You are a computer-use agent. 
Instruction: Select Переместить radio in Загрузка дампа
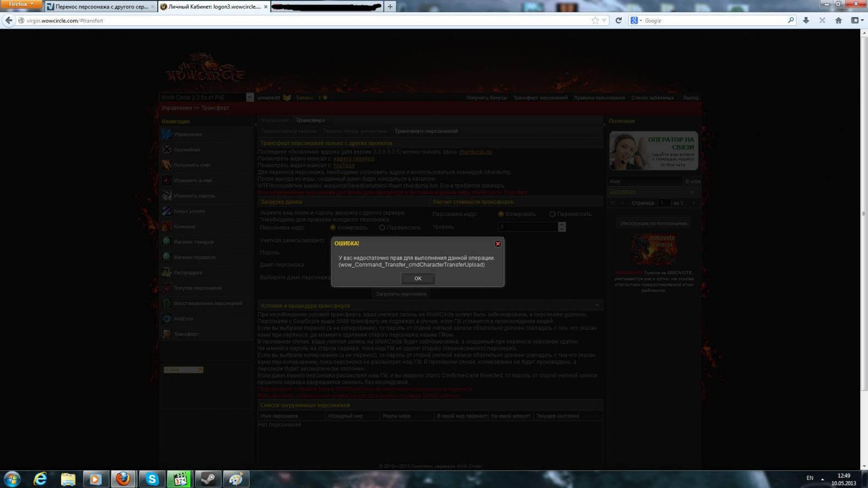pos(382,228)
